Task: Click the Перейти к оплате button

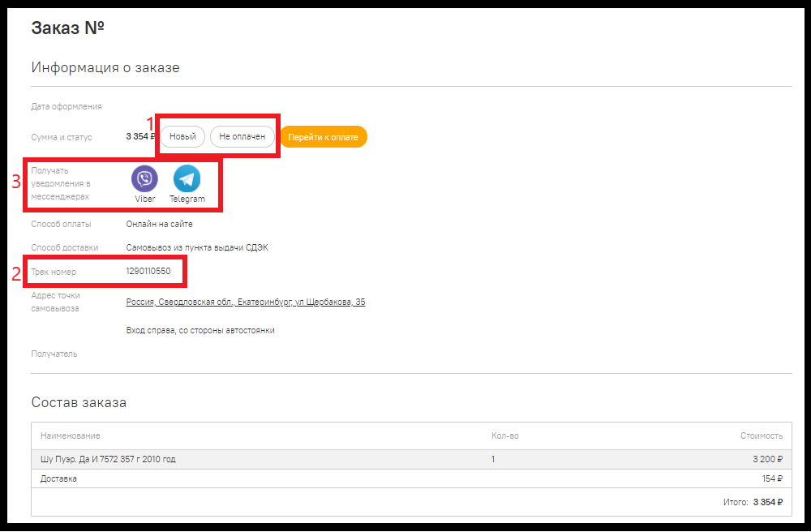Action: (324, 137)
